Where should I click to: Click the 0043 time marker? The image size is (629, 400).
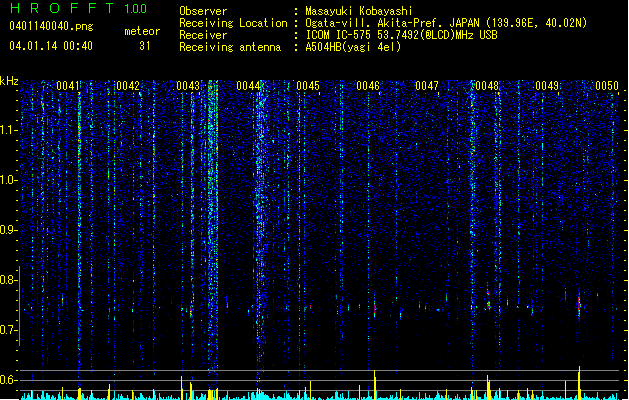coord(188,86)
